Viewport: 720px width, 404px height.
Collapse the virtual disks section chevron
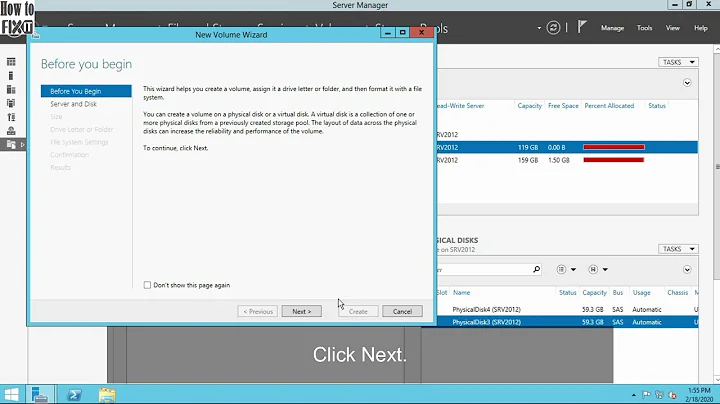(x=687, y=83)
